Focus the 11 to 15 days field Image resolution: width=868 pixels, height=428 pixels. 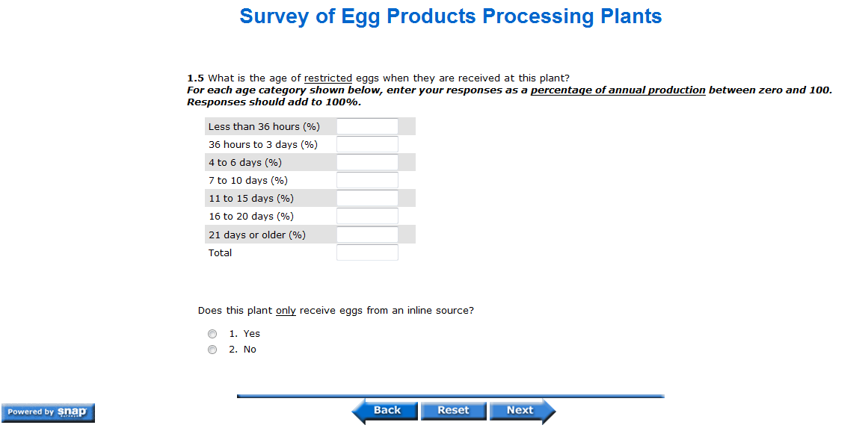pos(367,198)
